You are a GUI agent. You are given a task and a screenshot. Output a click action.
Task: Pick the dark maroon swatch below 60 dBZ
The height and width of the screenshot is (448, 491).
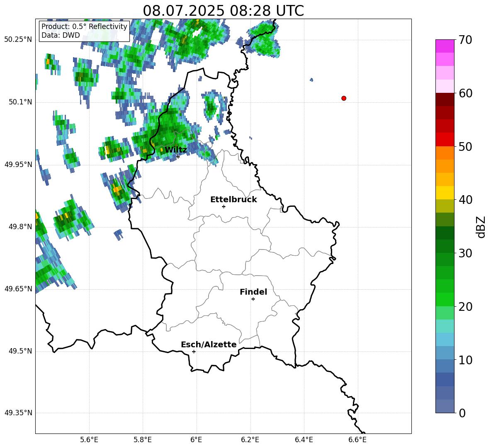(x=445, y=99)
